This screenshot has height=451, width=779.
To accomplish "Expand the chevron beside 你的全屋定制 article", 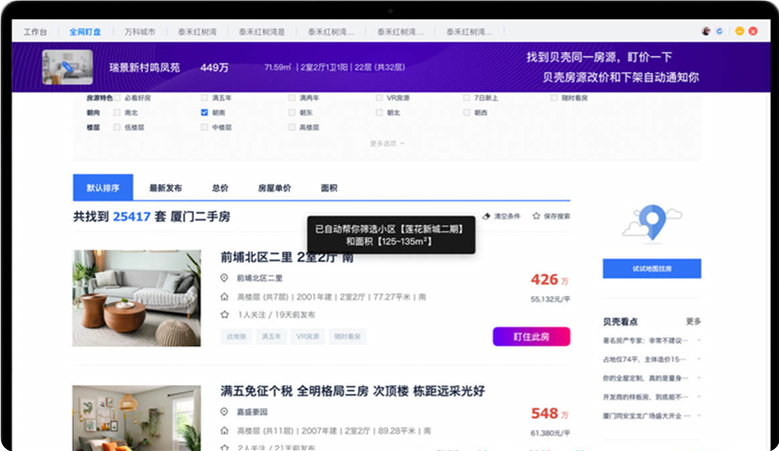I will click(699, 378).
